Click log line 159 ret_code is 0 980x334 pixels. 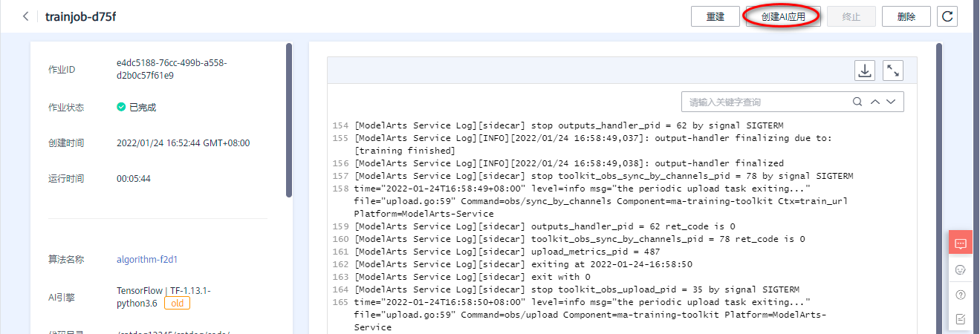tap(544, 226)
